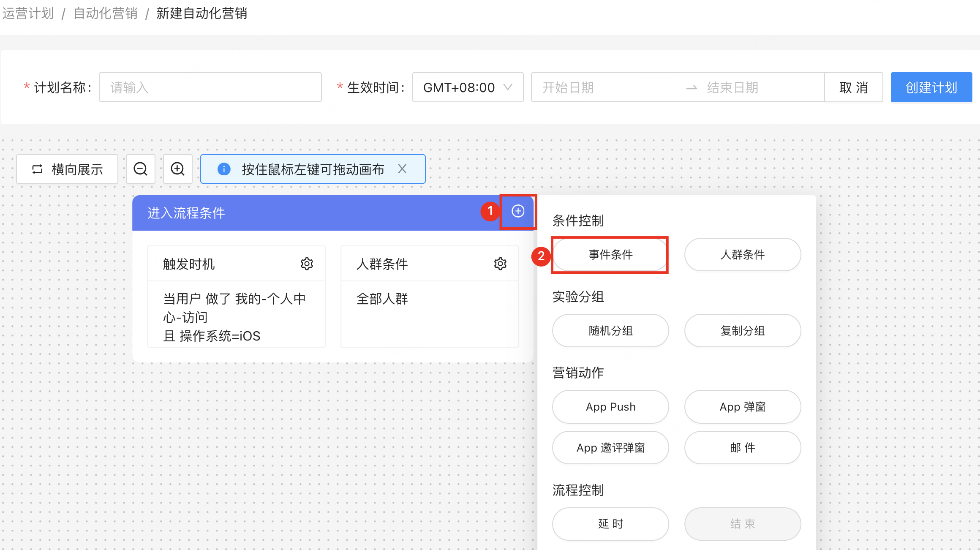The height and width of the screenshot is (550, 980).
Task: Click the plus icon on 进入流程条件 header
Action: (x=518, y=211)
